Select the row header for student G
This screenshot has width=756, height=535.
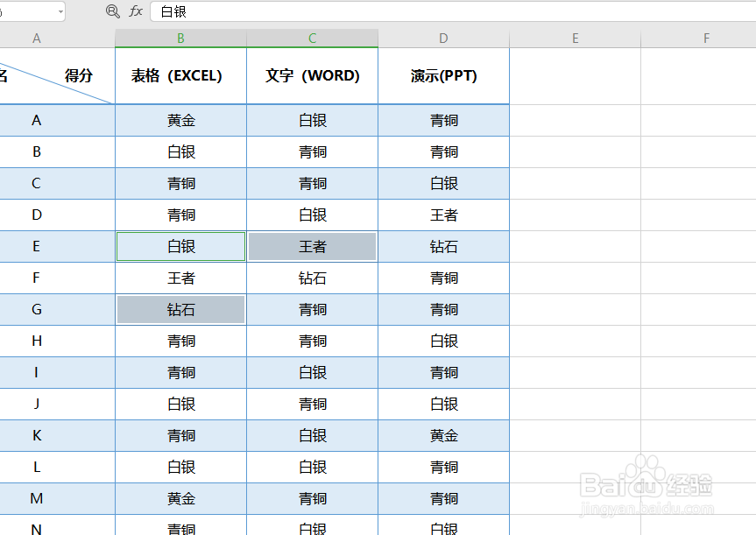[x=36, y=309]
